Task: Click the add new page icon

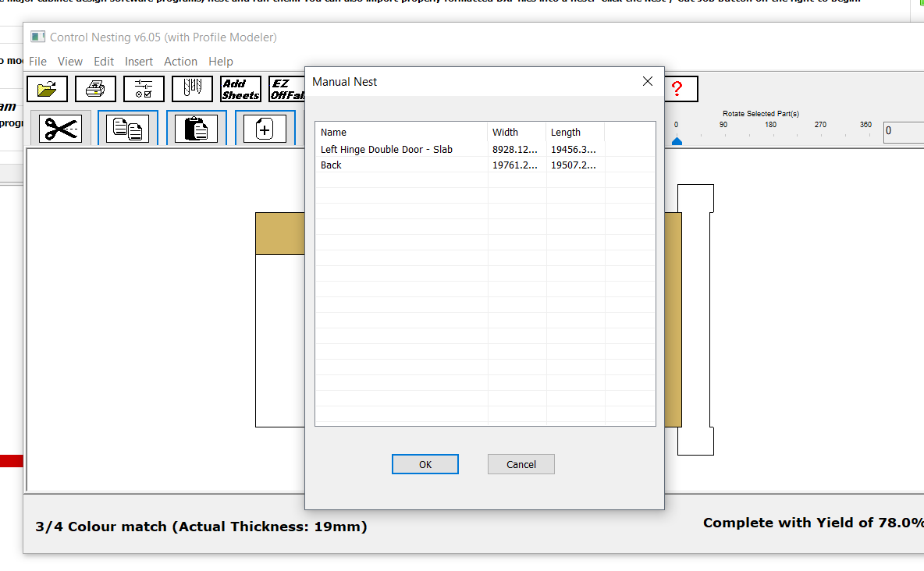Action: click(265, 129)
